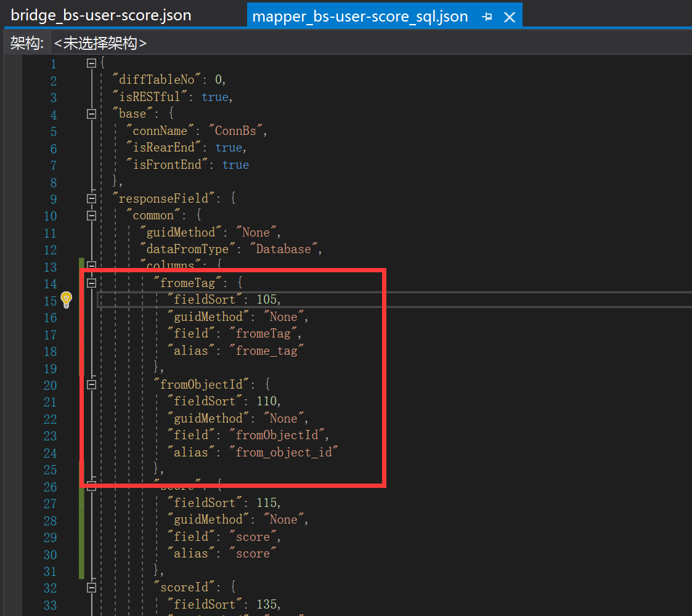Collapse the "fromObjectId" block
Screen dimensions: 692x616
[91, 385]
